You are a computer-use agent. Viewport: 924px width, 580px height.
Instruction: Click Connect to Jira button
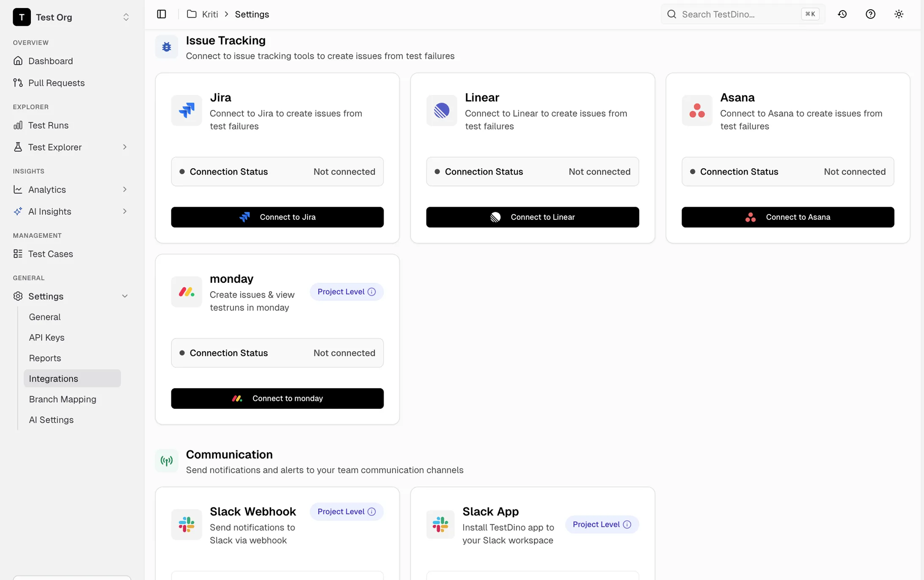[x=277, y=217]
